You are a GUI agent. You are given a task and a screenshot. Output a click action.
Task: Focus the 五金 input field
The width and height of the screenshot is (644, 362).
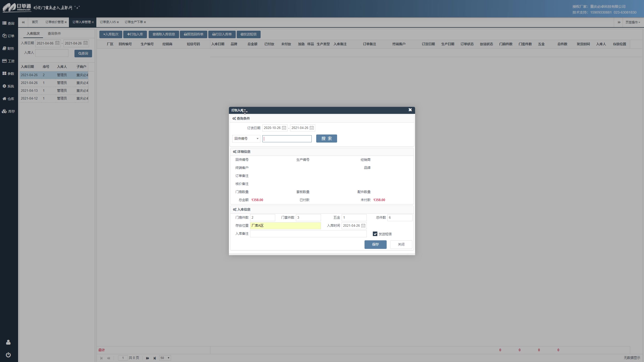point(354,217)
